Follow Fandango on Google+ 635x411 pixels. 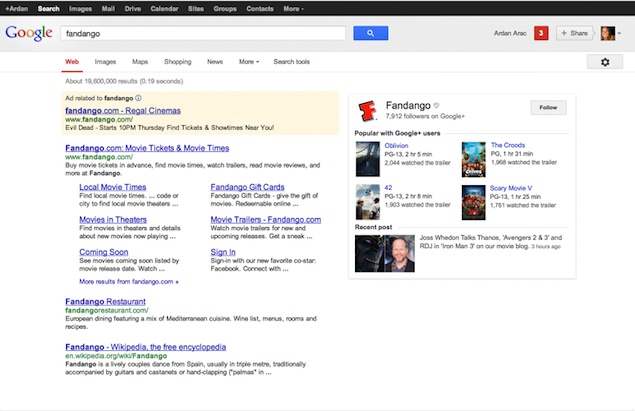tap(548, 107)
